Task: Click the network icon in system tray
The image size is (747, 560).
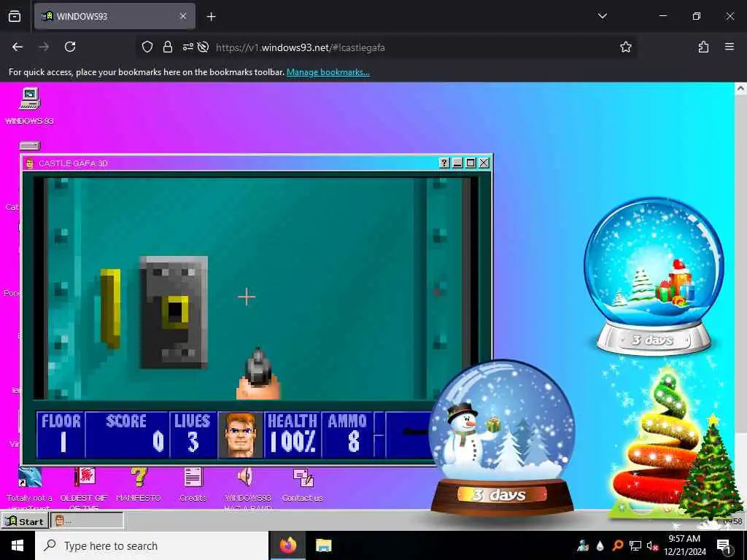Action: point(635,545)
